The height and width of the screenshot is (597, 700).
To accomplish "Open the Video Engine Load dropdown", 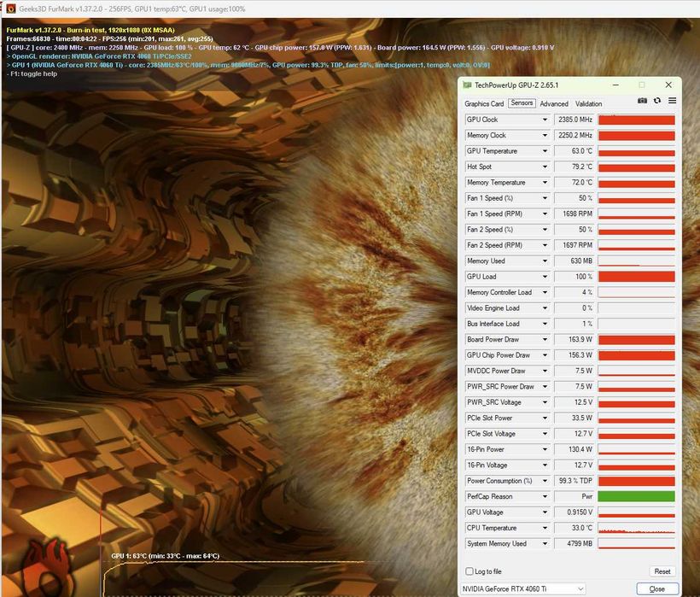I will [545, 308].
